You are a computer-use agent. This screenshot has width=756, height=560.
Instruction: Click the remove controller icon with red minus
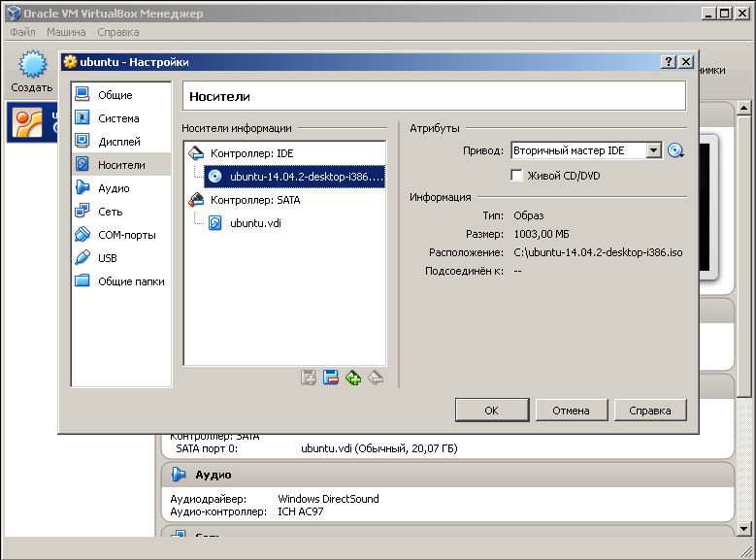pos(331,378)
